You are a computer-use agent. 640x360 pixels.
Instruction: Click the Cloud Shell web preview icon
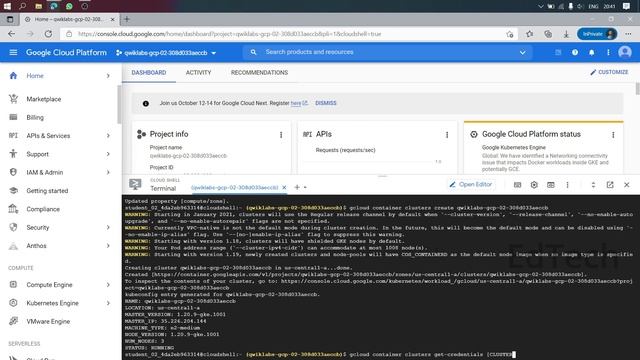551,185
